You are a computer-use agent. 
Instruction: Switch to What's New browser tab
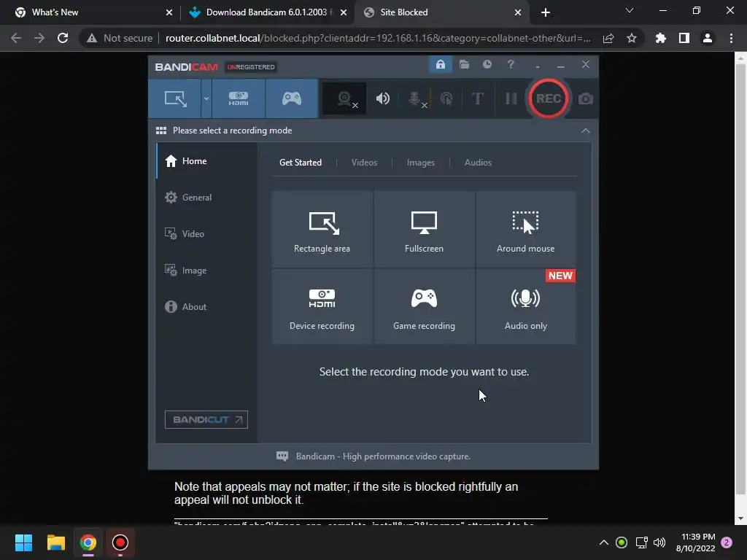tap(94, 12)
